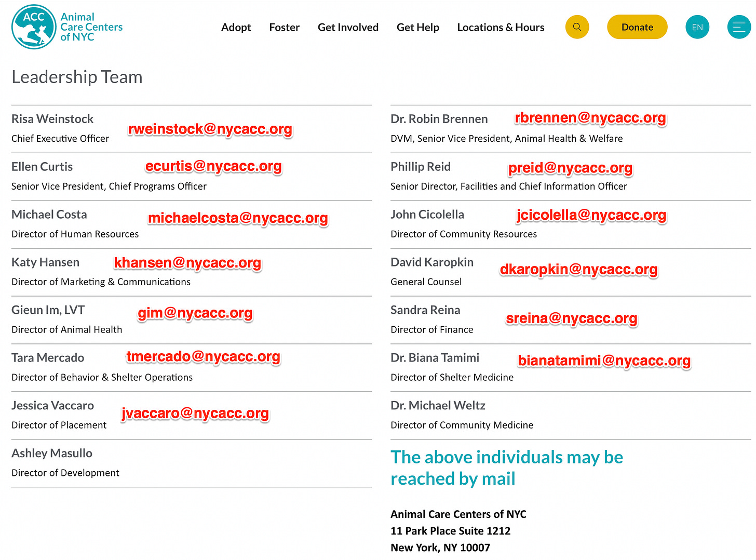The image size is (756, 560).
Task: Click the 11 Park Place Suite 1212 address line
Action: click(x=451, y=531)
